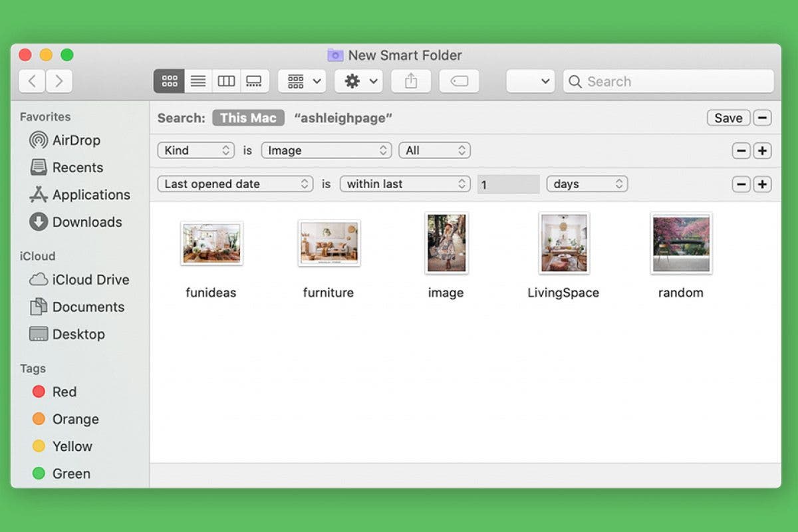Click the Edit Tags icon in the toolbar

pos(459,80)
